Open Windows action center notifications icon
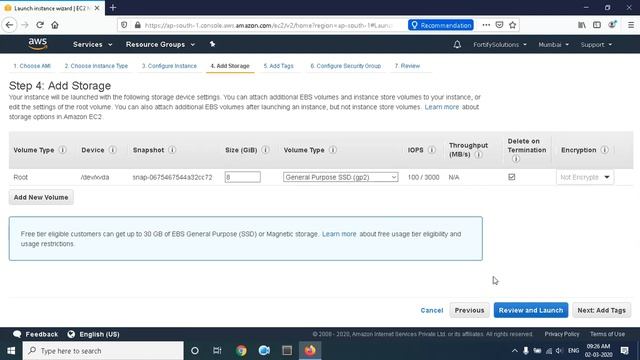Image resolution: width=640 pixels, height=360 pixels. click(624, 351)
